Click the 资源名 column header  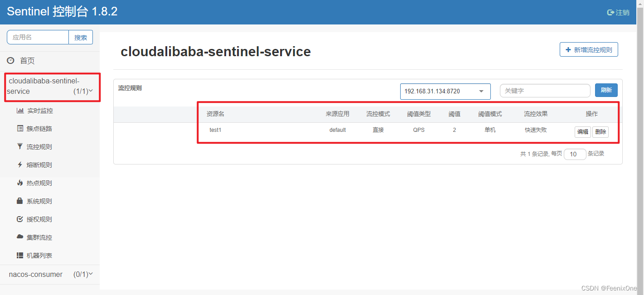click(x=216, y=114)
